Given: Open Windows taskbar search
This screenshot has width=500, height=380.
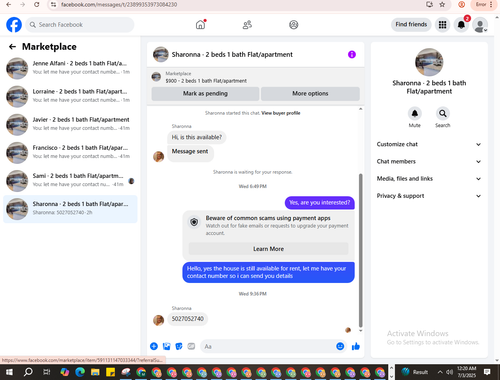Looking at the screenshot, I should click(x=28, y=372).
